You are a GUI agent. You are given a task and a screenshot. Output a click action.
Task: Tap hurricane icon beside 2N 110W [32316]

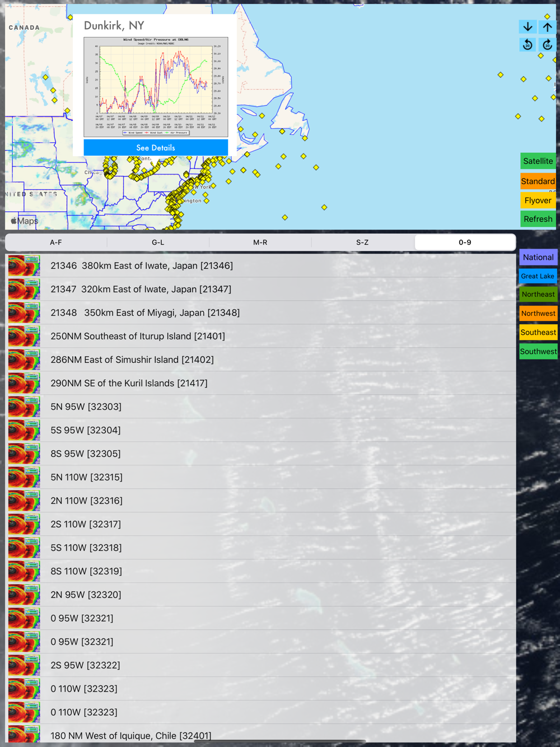[24, 501]
